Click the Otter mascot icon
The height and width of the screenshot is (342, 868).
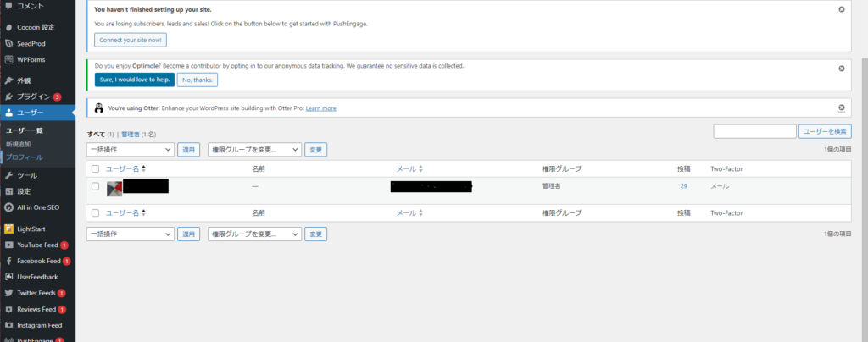click(99, 108)
